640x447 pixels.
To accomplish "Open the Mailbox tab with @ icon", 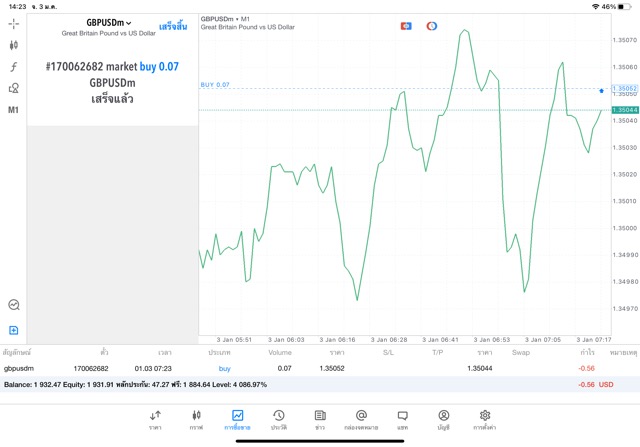I will (361, 419).
